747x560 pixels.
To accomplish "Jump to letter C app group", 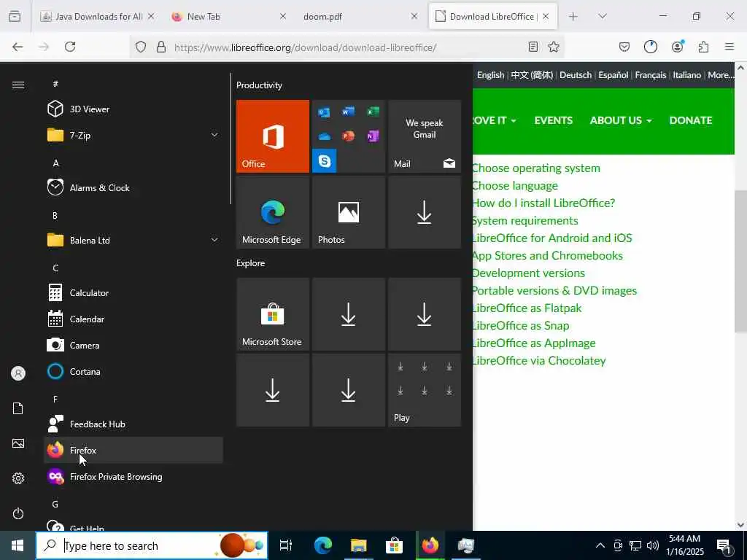I will click(55, 268).
